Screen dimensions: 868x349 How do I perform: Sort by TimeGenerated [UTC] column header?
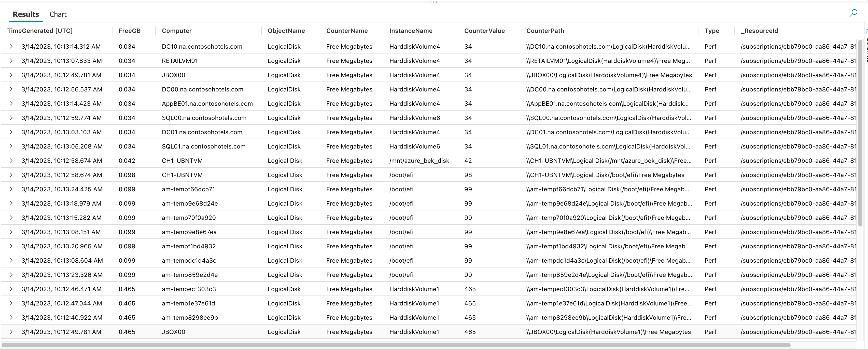tap(40, 31)
